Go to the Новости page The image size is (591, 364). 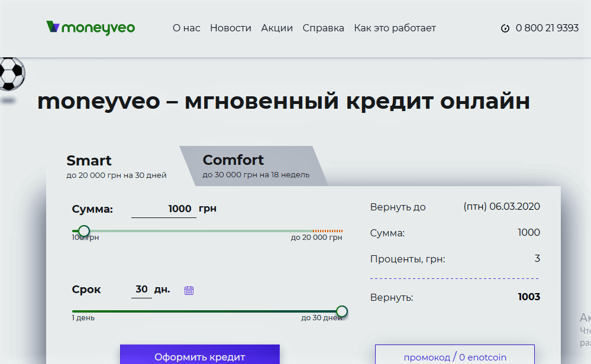230,28
